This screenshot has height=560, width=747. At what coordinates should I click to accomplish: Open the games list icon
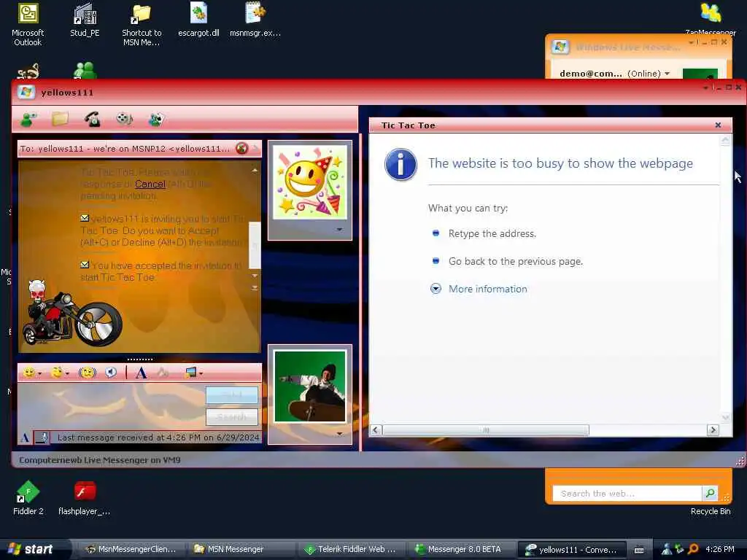click(156, 119)
